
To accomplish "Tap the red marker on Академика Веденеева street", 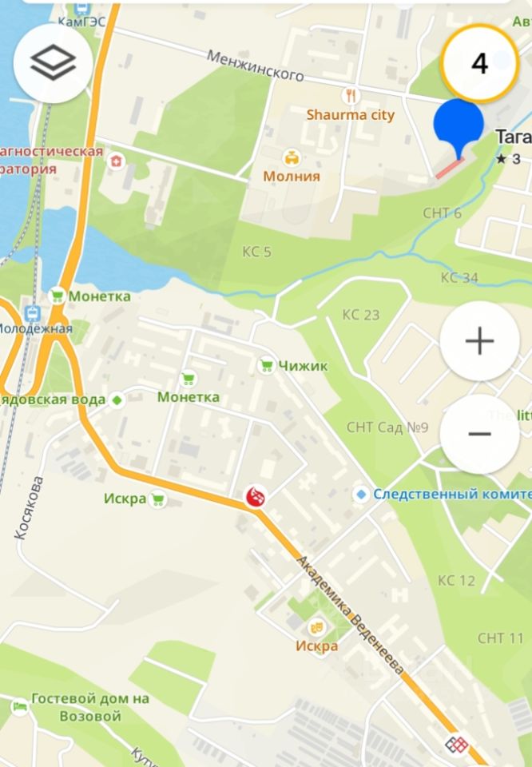I will (x=256, y=497).
